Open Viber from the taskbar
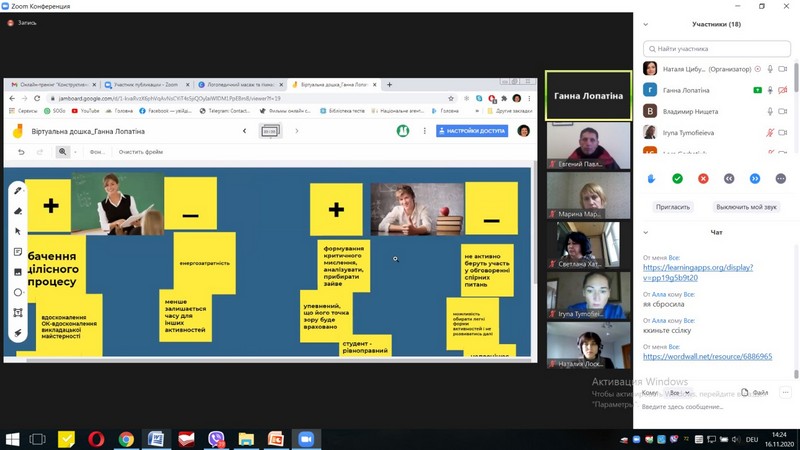The image size is (800, 450). click(x=216, y=439)
